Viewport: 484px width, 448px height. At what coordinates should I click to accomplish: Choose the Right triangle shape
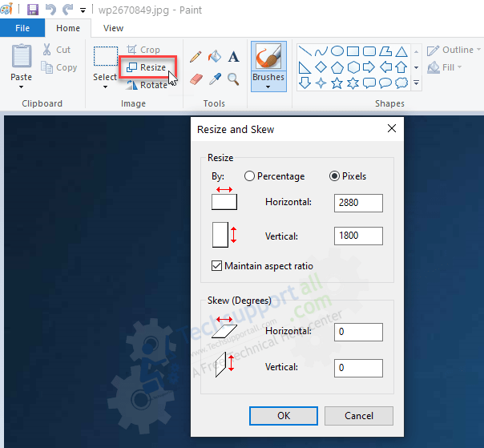pos(305,67)
